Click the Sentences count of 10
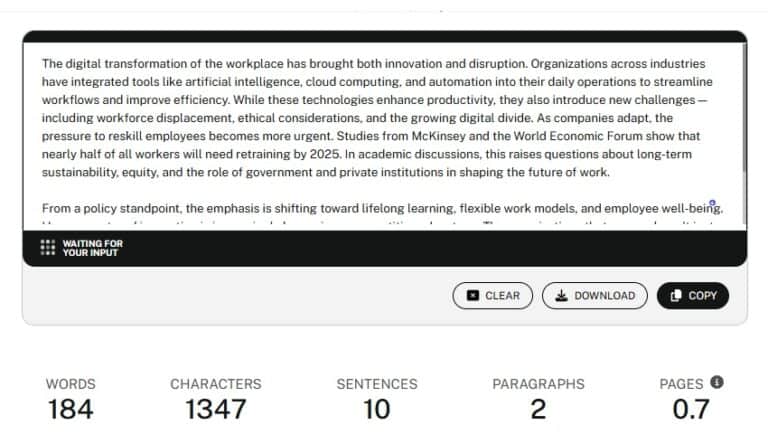The height and width of the screenshot is (444, 768). [377, 409]
